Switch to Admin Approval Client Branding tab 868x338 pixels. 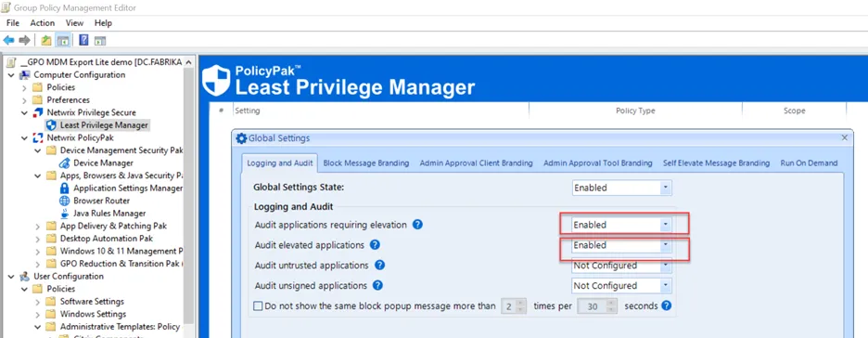476,162
